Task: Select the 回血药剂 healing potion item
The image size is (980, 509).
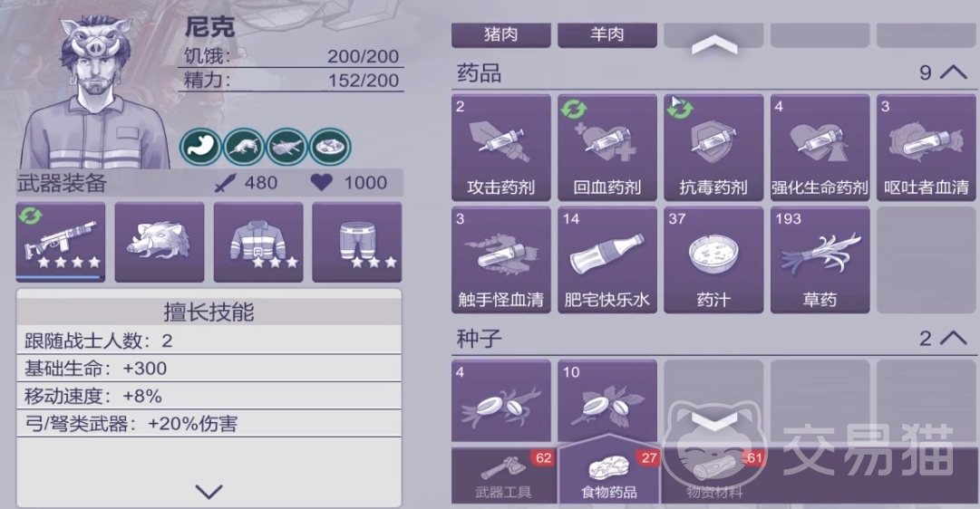Action: 606,148
